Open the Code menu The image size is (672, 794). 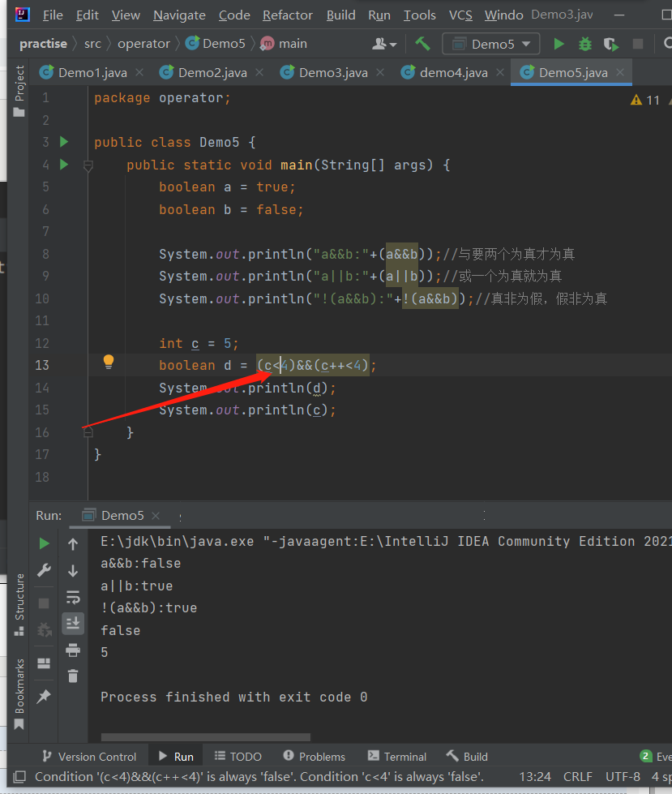234,15
